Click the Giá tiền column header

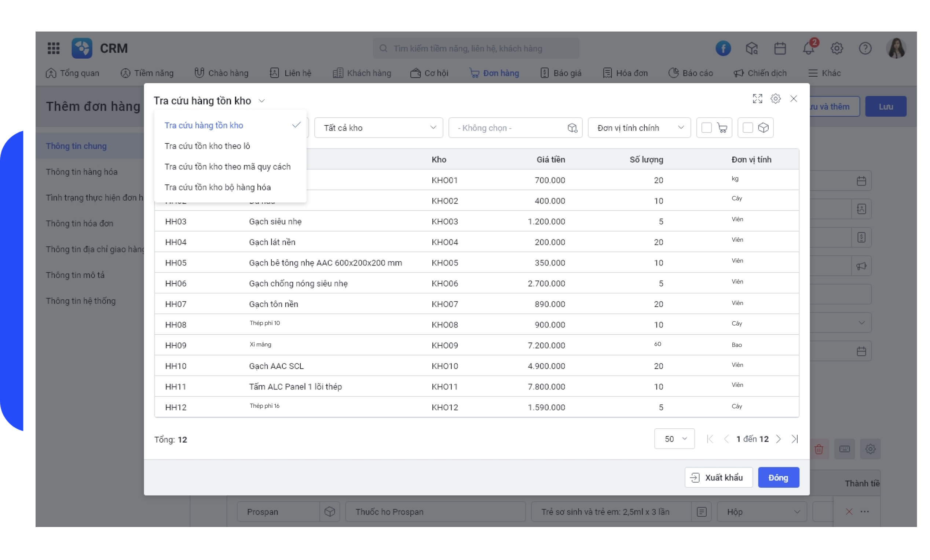tap(550, 159)
